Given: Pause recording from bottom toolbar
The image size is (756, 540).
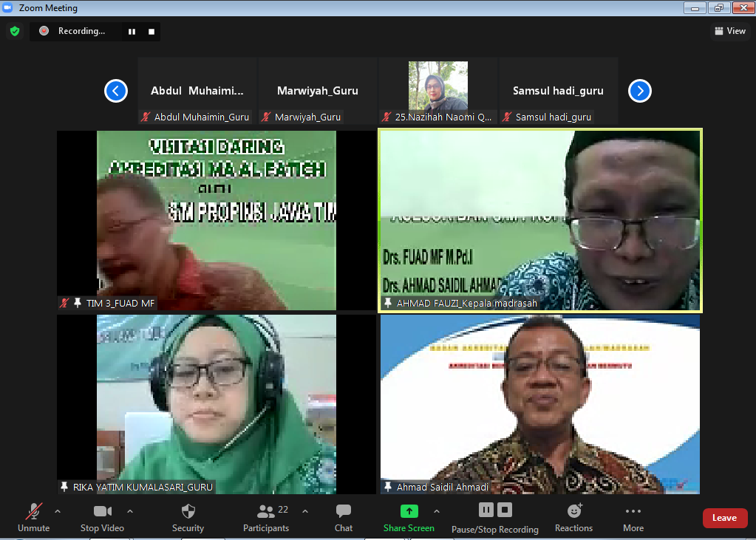Looking at the screenshot, I should (486, 510).
